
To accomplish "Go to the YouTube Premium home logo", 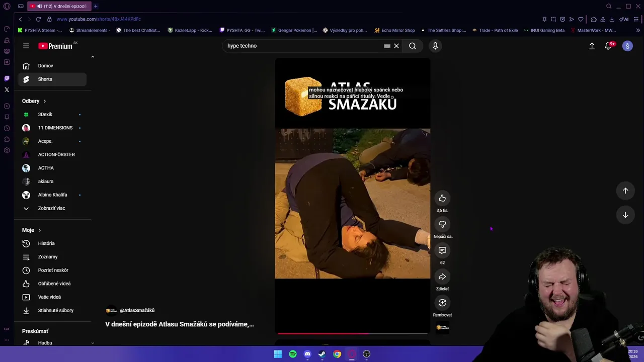I will click(55, 46).
